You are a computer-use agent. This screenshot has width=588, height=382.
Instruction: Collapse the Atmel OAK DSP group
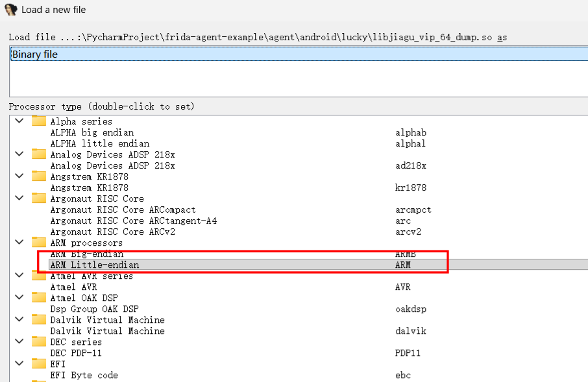coord(19,298)
